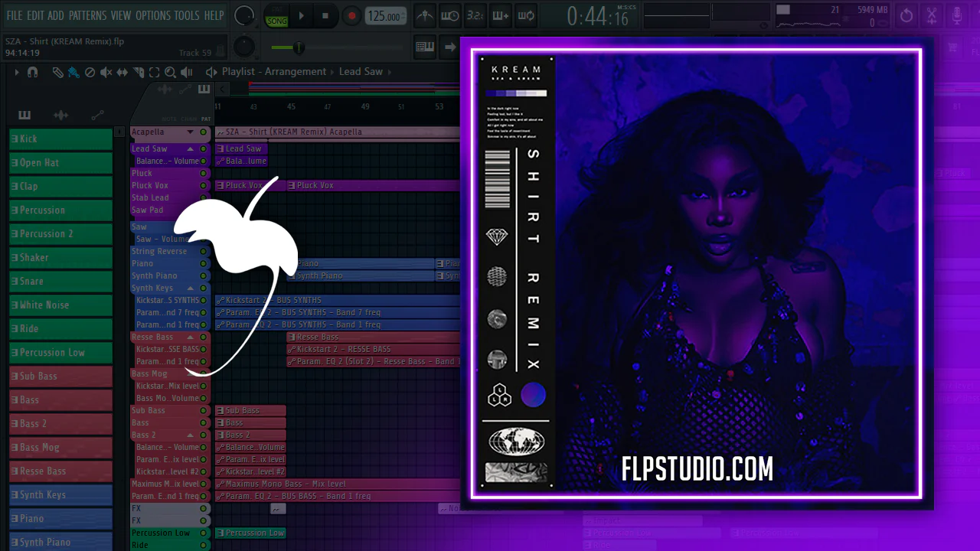Mute the Lead Saw track
The height and width of the screenshot is (551, 980).
(x=204, y=149)
